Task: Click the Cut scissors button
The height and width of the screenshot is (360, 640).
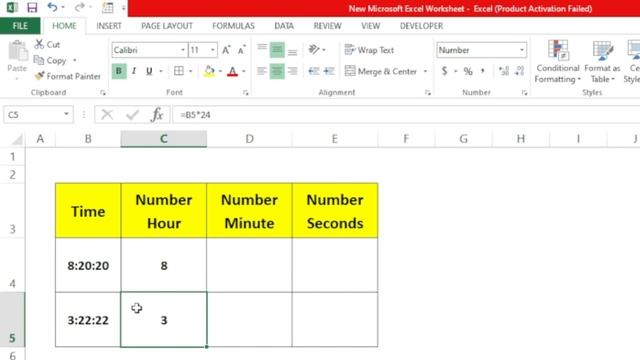Action: 47,44
